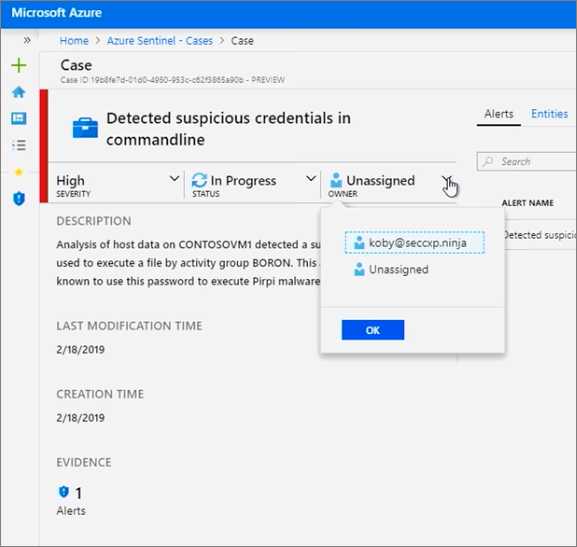Click the Microsoft Azure title
The width and height of the screenshot is (577, 547).
[57, 13]
